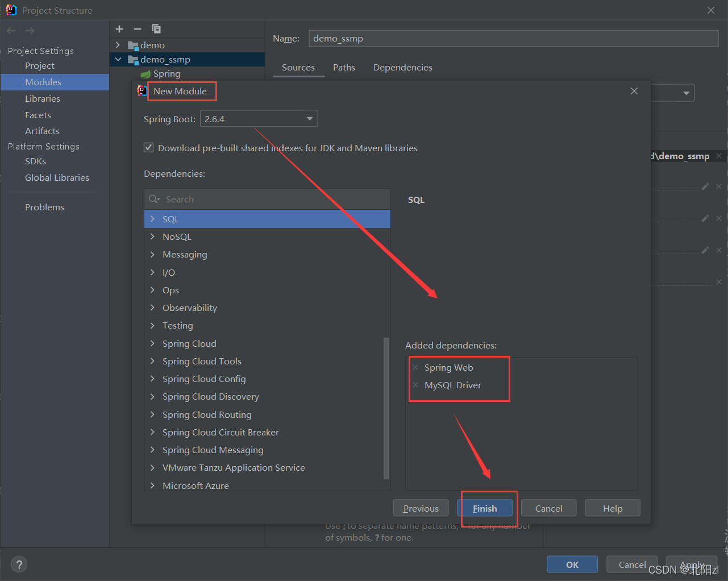Click the demo_ssmp module folder icon
Viewport: 728px width, 581px height.
133,60
